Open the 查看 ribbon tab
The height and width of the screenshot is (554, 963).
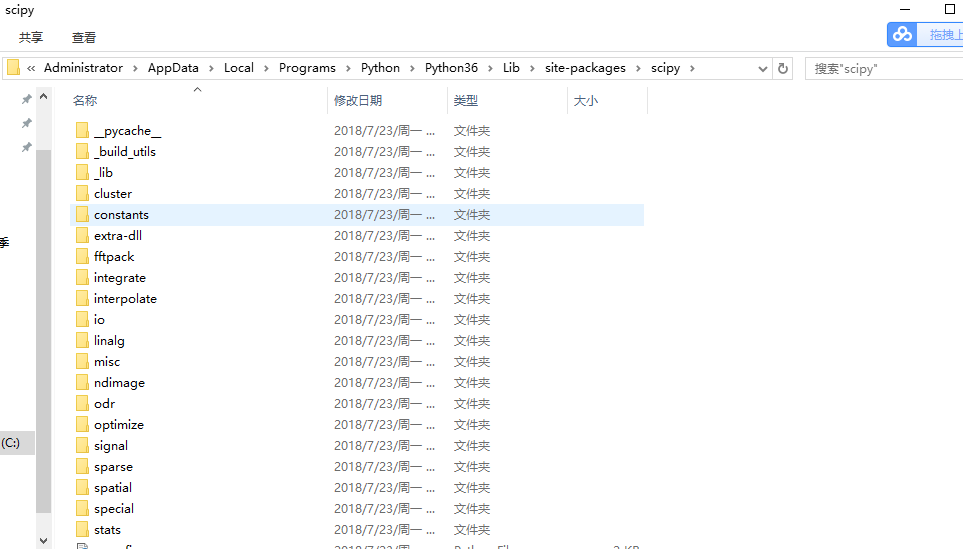tap(84, 37)
